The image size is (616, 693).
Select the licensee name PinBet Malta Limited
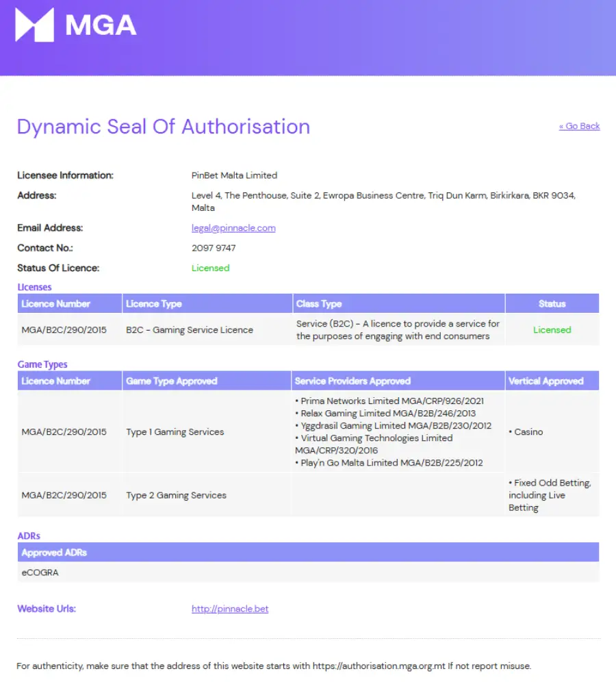[x=234, y=175]
